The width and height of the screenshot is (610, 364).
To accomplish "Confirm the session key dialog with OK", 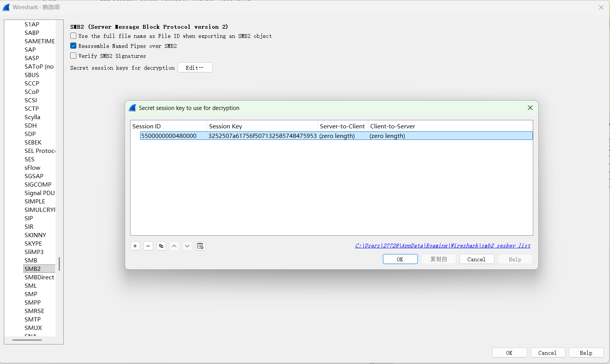I will [400, 259].
